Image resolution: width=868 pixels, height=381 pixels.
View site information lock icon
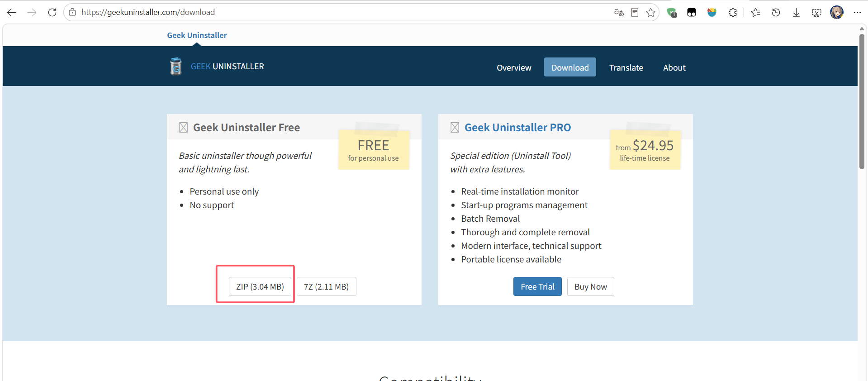tap(72, 12)
